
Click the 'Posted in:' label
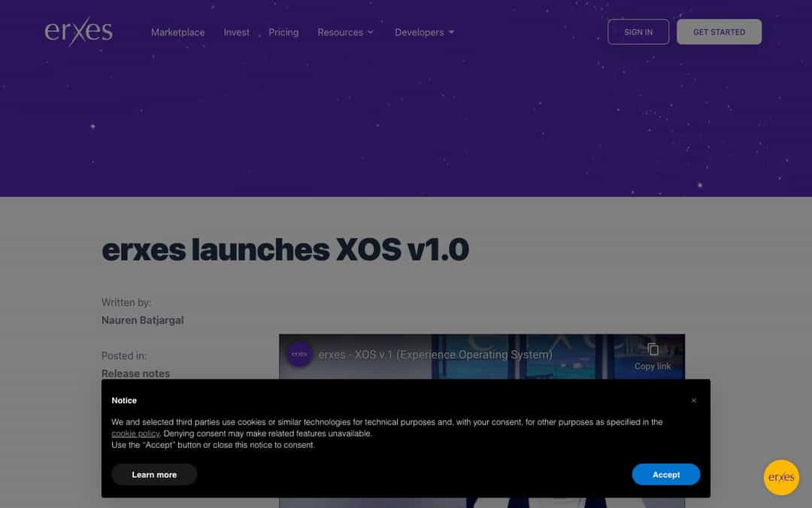tap(124, 355)
